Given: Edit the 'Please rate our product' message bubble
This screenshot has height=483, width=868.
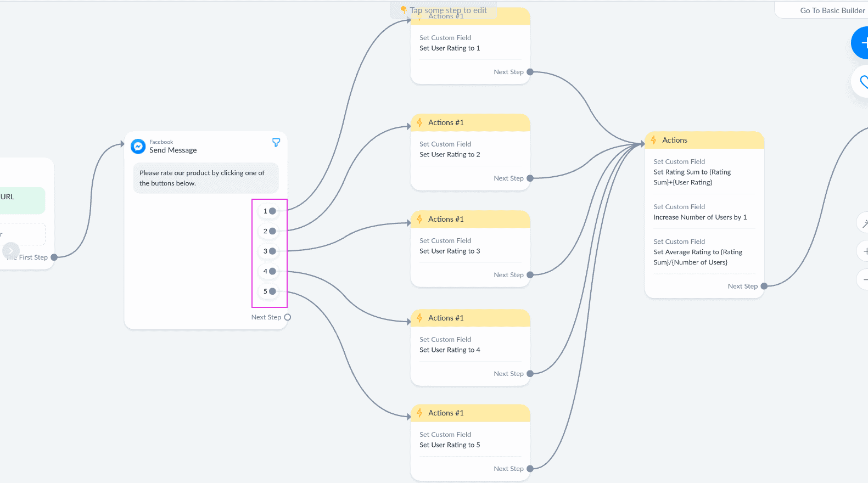Looking at the screenshot, I should click(206, 178).
